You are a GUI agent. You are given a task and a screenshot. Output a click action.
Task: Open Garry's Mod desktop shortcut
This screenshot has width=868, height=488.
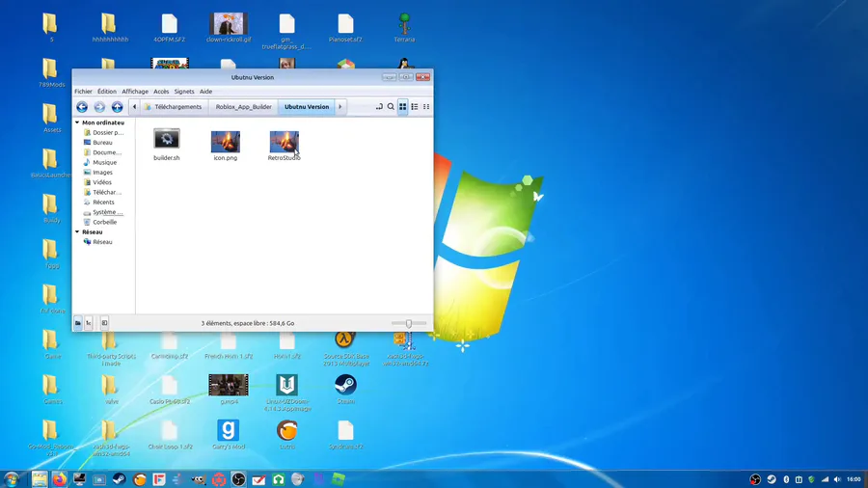pyautogui.click(x=228, y=435)
